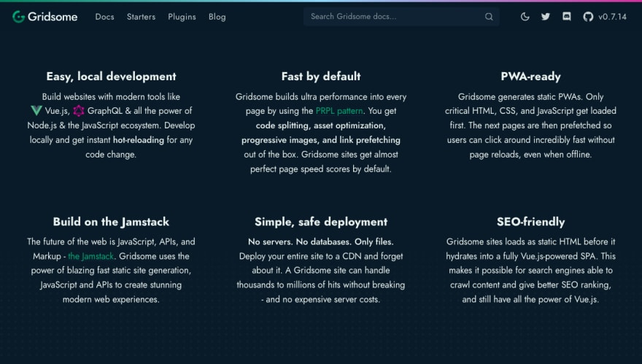The width and height of the screenshot is (642, 364).
Task: Open the Starters menu item
Action: [x=142, y=17]
